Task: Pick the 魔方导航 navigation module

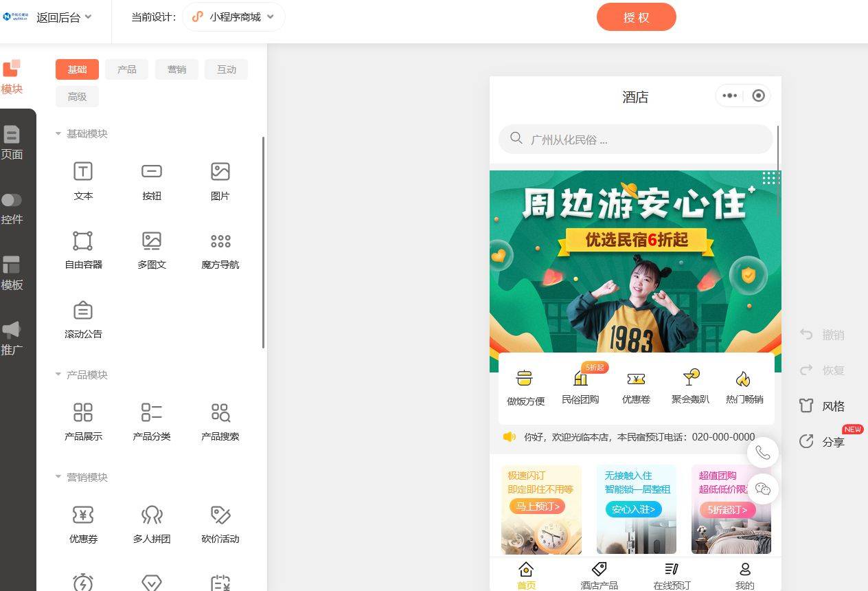Action: pyautogui.click(x=220, y=249)
